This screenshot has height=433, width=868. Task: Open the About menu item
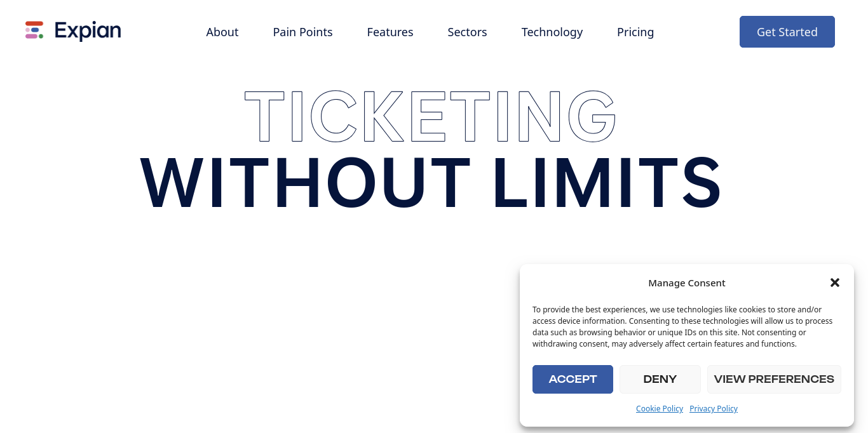coord(222,32)
